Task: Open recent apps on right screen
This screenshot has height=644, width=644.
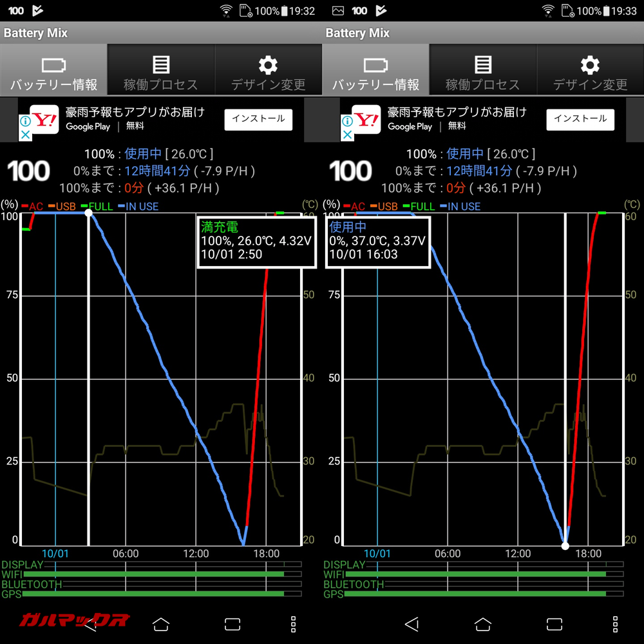Action: pos(554,623)
